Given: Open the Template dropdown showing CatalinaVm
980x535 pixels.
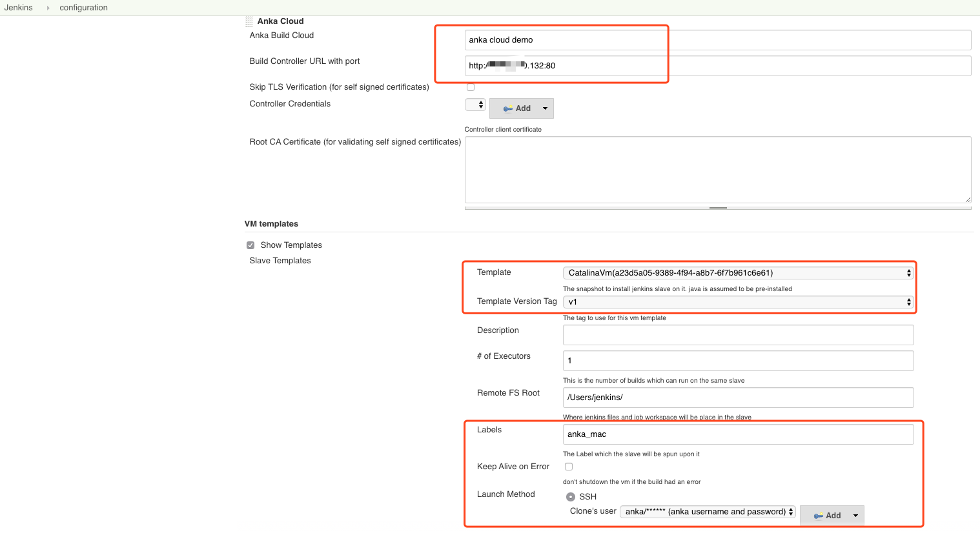Looking at the screenshot, I should (x=739, y=273).
